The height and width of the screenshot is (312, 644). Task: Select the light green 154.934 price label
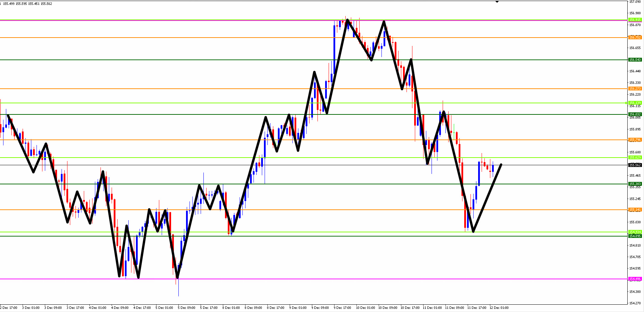click(x=635, y=232)
